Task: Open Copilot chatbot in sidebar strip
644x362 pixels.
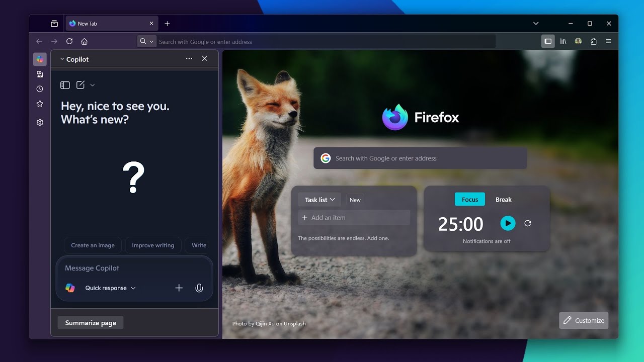Action: click(40, 59)
